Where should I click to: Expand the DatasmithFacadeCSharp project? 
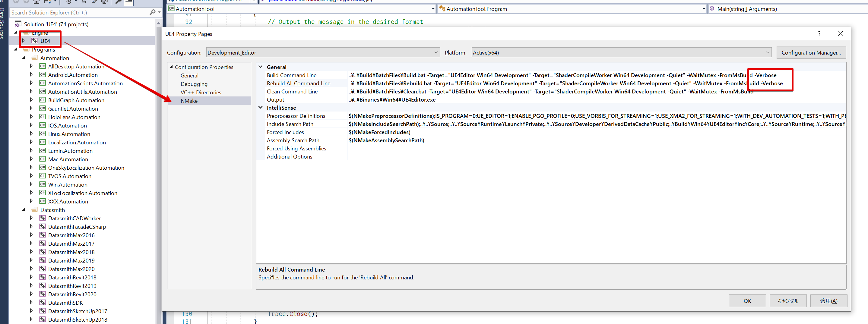point(31,226)
